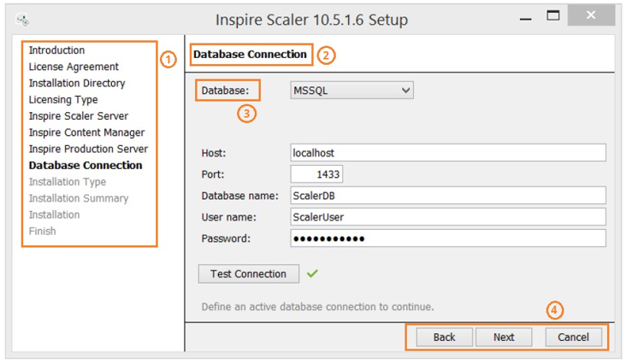Select the Inspire Scaler Server step

click(x=79, y=116)
